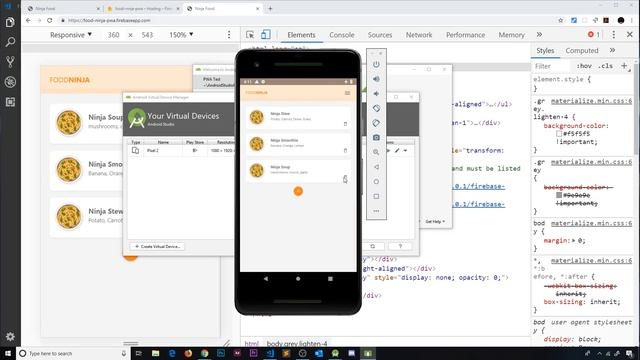Image resolution: width=640 pixels, height=360 pixels.
Task: Open Firefox from the taskbar
Action: point(188,353)
